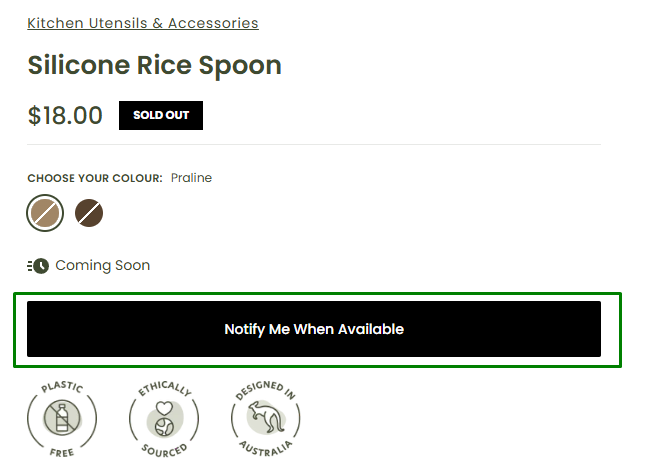Choose the dark brown colour swatch
The width and height of the screenshot is (646, 465).
point(89,213)
